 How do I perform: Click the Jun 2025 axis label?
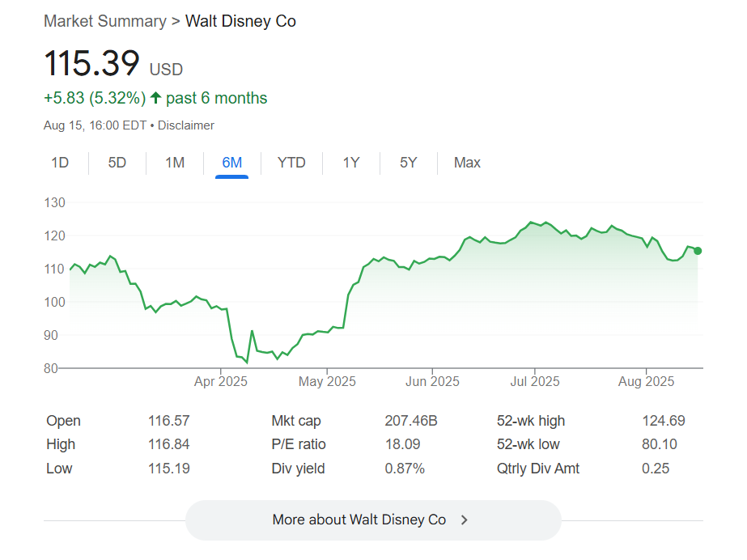[x=432, y=381]
